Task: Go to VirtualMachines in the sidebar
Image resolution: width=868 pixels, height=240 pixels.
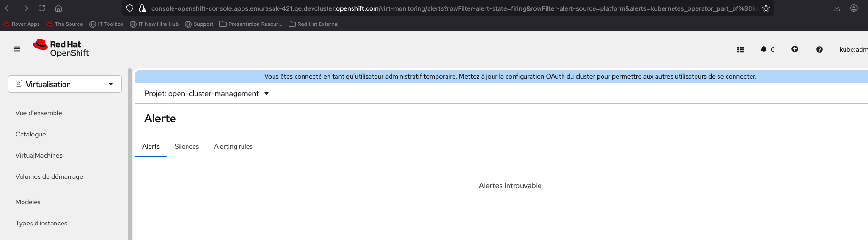Action: (39, 155)
